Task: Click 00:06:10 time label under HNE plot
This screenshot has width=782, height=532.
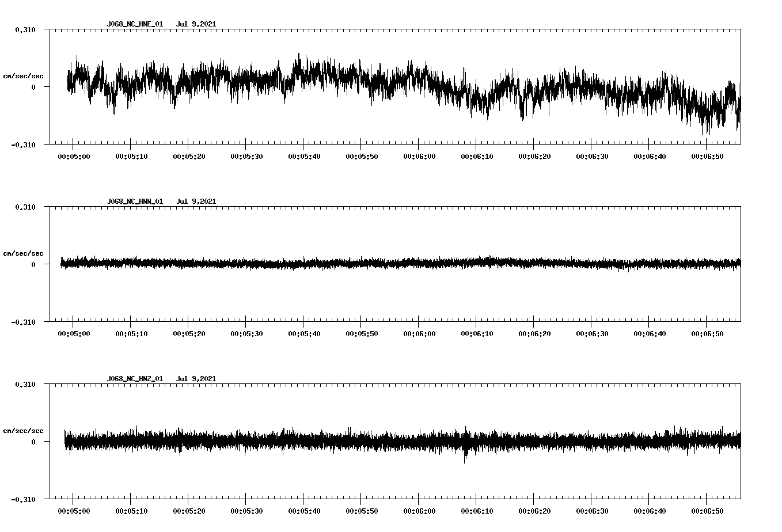Action: pos(477,157)
